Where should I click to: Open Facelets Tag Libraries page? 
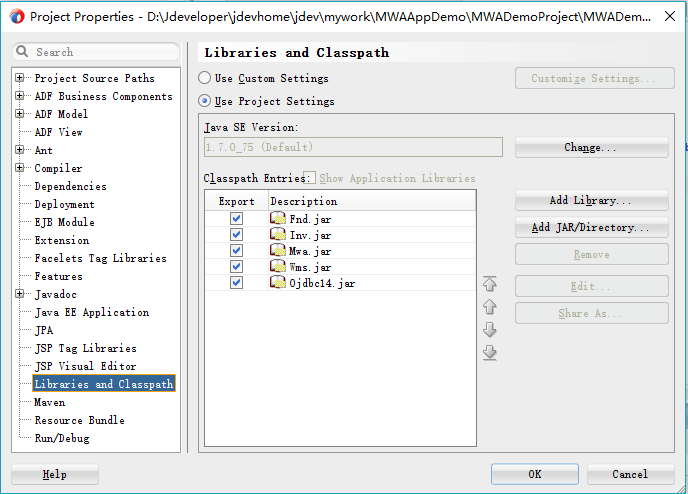click(100, 258)
